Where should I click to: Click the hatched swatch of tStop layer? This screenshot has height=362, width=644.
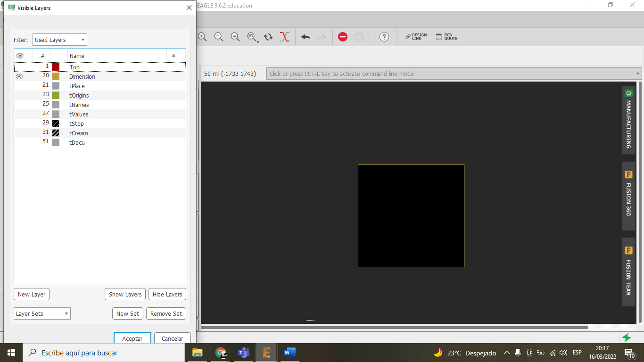coord(56,123)
